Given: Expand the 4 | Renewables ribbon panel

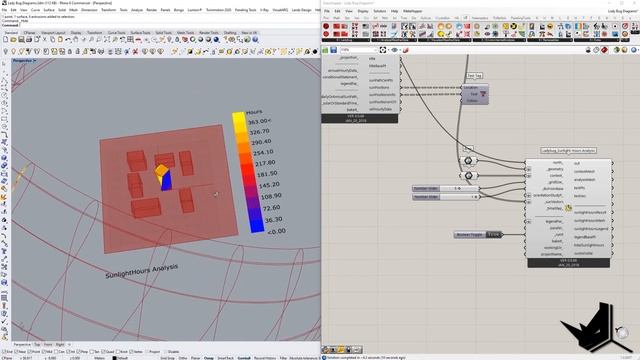Looking at the screenshot, I should (x=550, y=40).
